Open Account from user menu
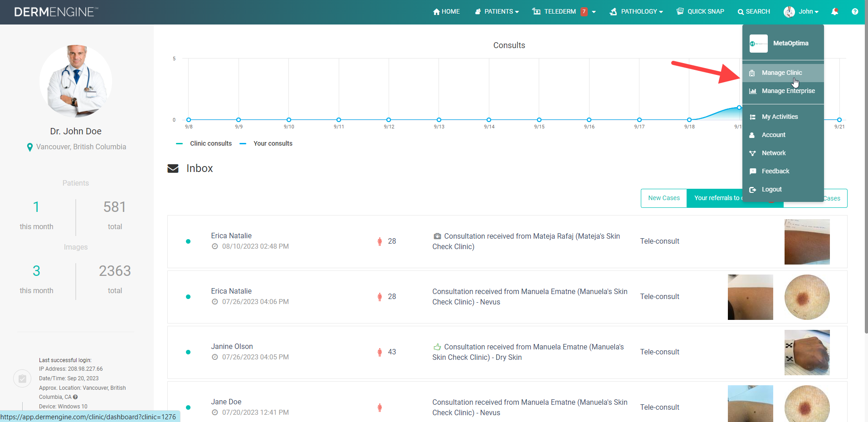This screenshot has height=422, width=868. pyautogui.click(x=783, y=135)
